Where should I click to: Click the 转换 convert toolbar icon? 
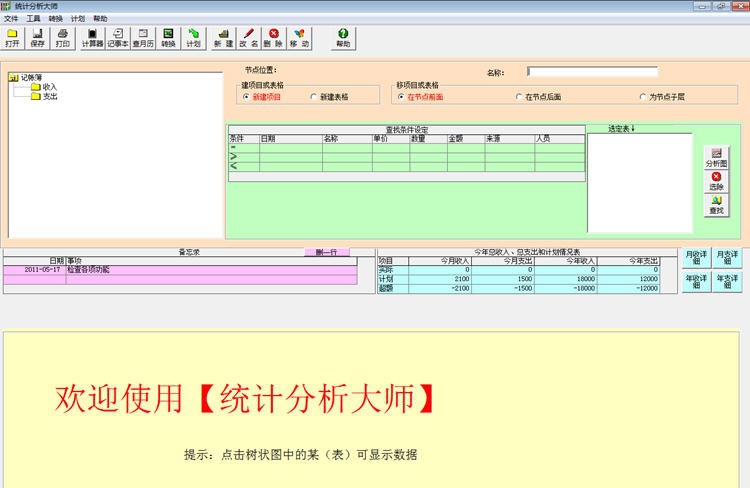[x=168, y=38]
